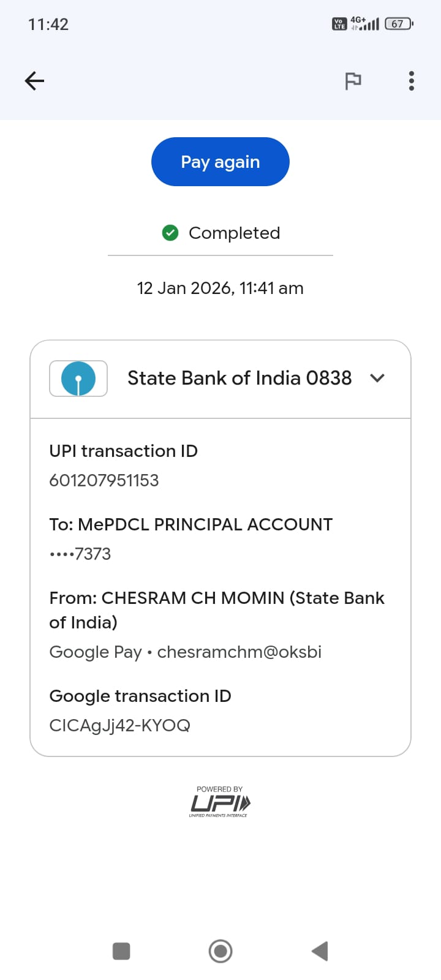Tap the flag report icon
The image size is (441, 980).
click(x=353, y=81)
